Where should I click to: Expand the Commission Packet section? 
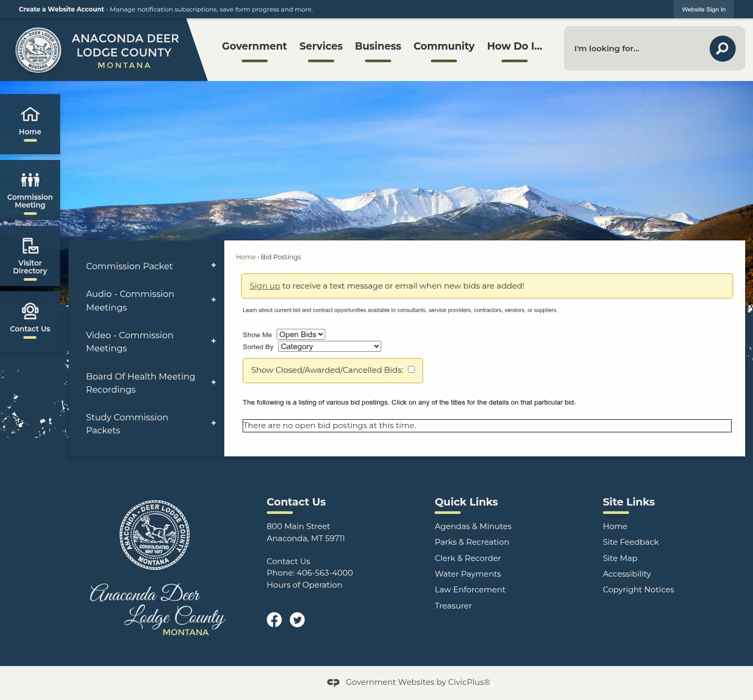point(213,266)
